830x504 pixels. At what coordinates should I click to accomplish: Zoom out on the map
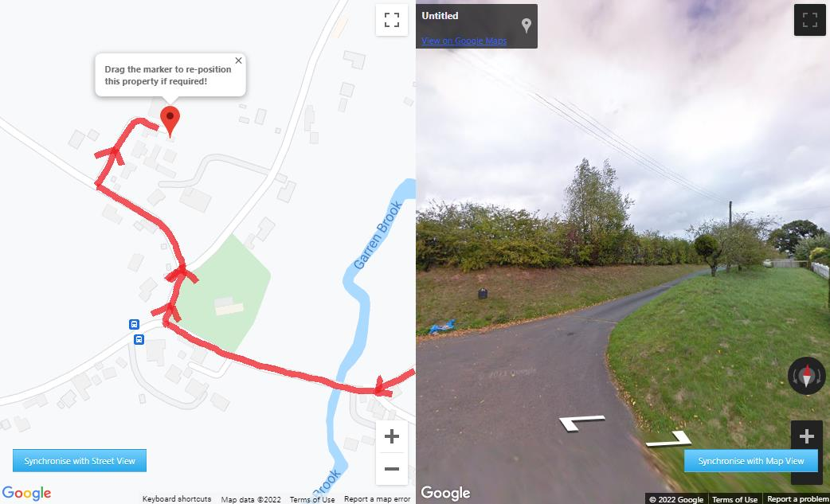pyautogui.click(x=392, y=469)
